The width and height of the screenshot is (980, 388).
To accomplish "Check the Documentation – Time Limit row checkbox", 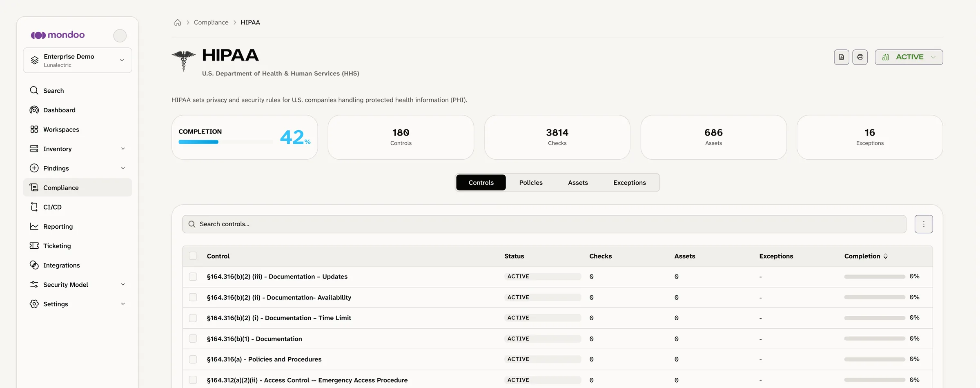I will (193, 318).
